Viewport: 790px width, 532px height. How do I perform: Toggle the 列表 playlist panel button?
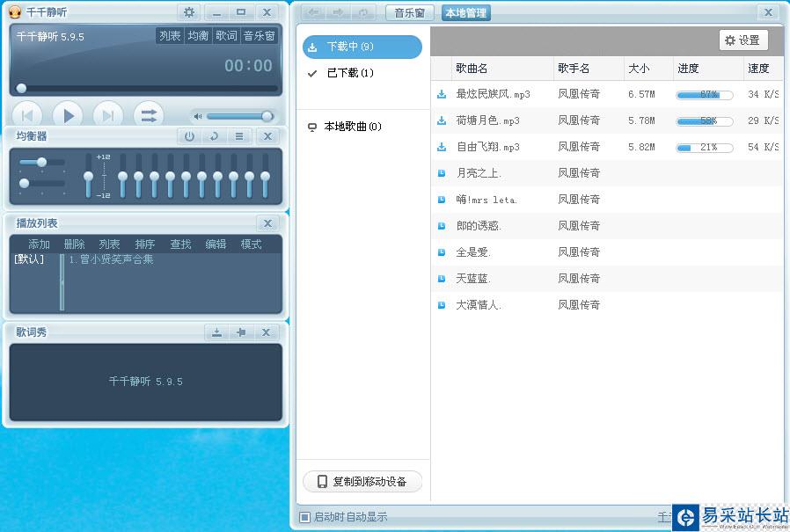(170, 36)
